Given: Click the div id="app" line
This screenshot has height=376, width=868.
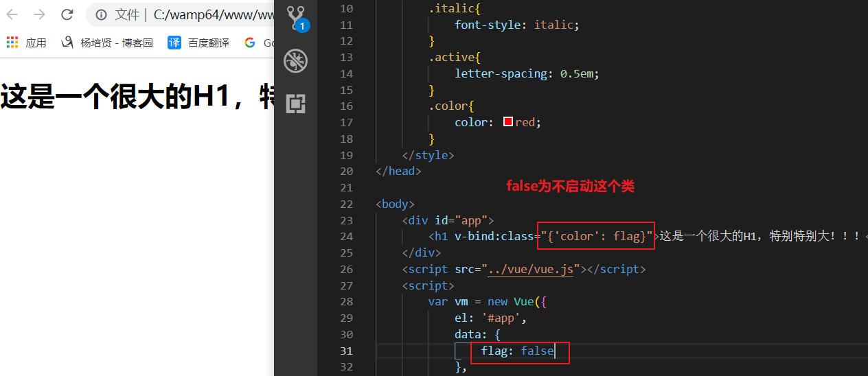Looking at the screenshot, I should click(x=448, y=220).
